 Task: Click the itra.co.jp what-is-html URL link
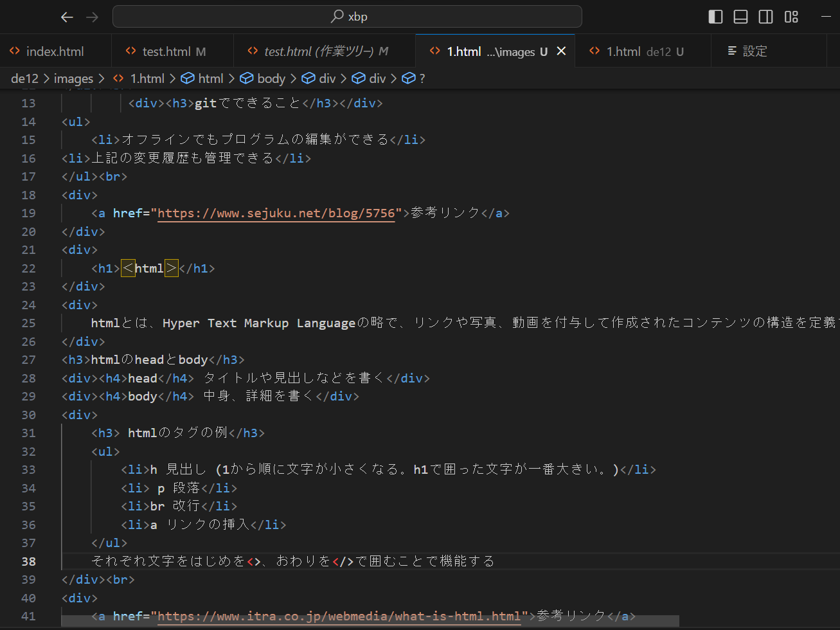[x=339, y=616]
